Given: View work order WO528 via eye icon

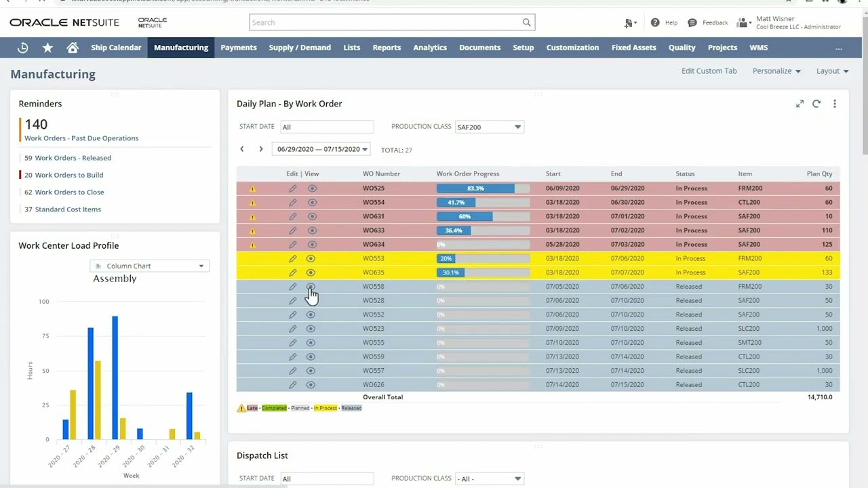Looking at the screenshot, I should click(311, 300).
